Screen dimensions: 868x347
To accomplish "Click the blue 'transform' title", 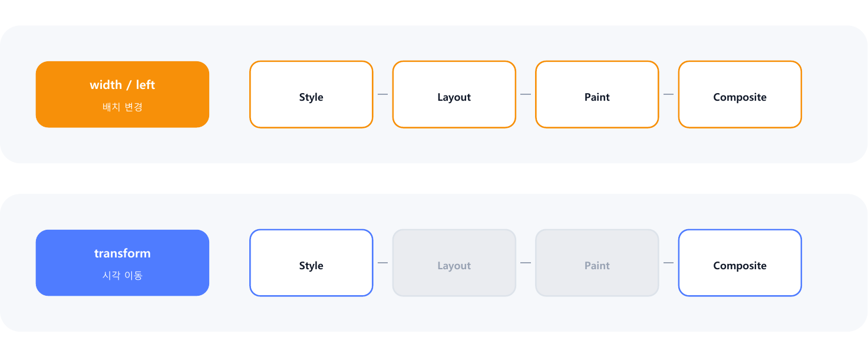I will point(123,253).
